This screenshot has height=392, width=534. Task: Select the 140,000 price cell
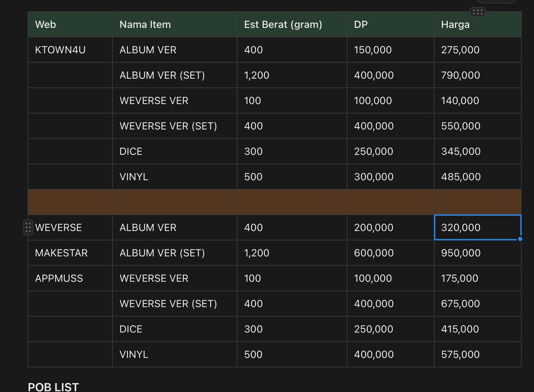point(477,101)
